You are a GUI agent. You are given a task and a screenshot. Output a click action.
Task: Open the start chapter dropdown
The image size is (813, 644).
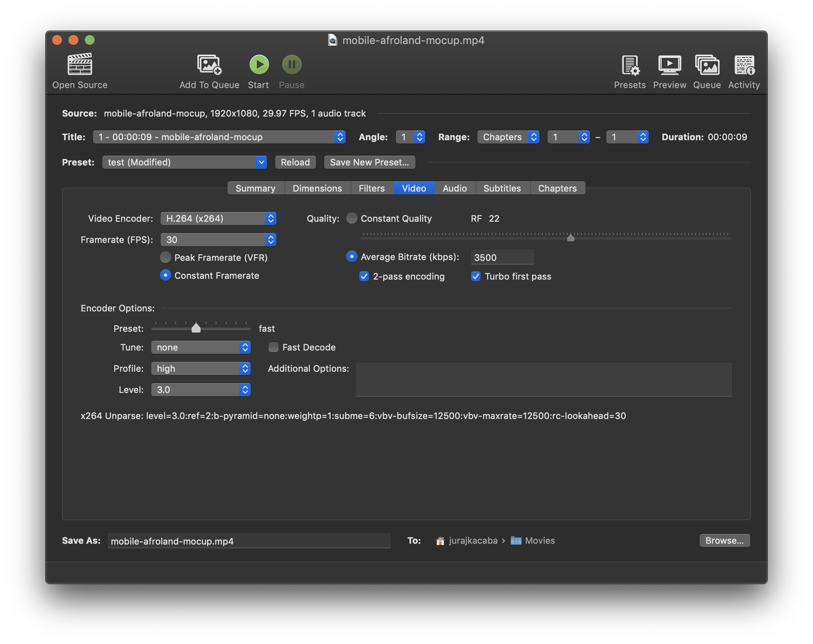click(x=568, y=137)
